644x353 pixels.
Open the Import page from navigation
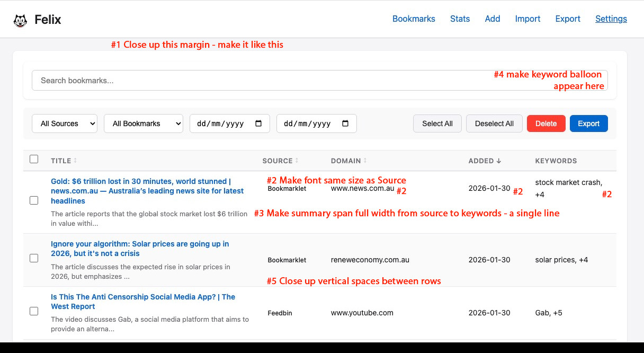click(527, 19)
